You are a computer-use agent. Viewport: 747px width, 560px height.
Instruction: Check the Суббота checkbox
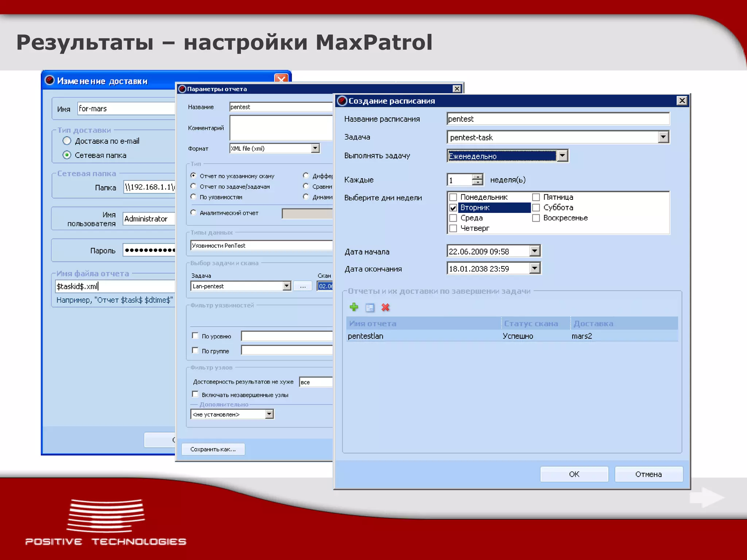[x=536, y=207]
